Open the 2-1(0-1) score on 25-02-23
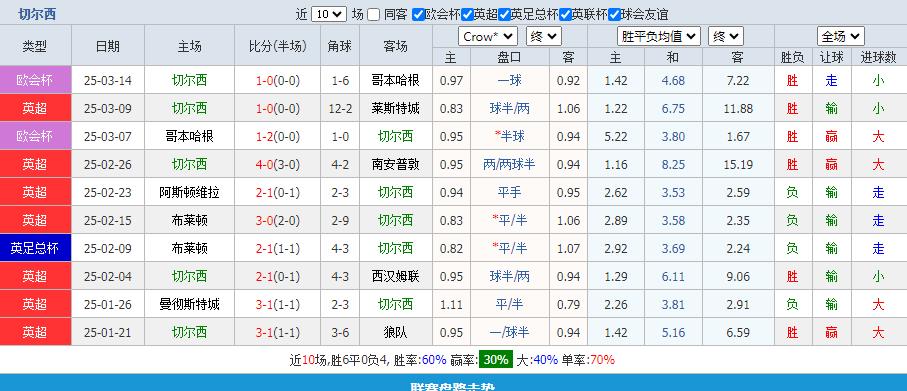The height and width of the screenshot is (391, 907). click(278, 192)
